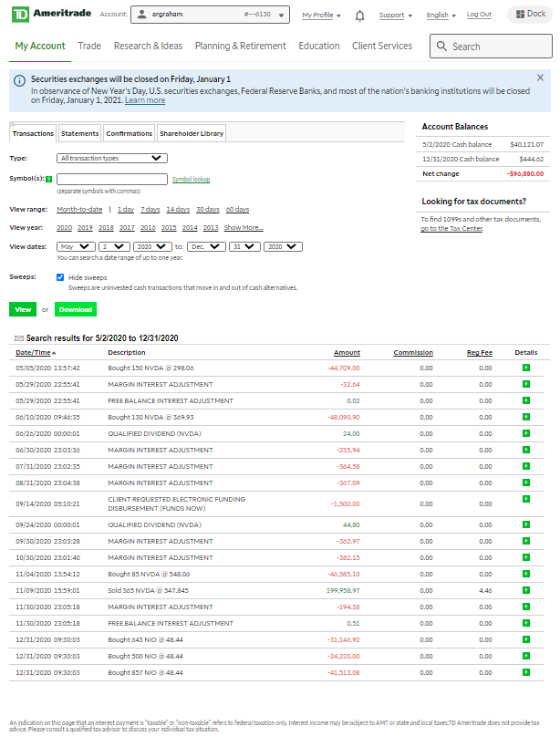Open details for Bought 150 NVDA transaction
Image resolution: width=560 pixels, height=747 pixels.
point(525,368)
